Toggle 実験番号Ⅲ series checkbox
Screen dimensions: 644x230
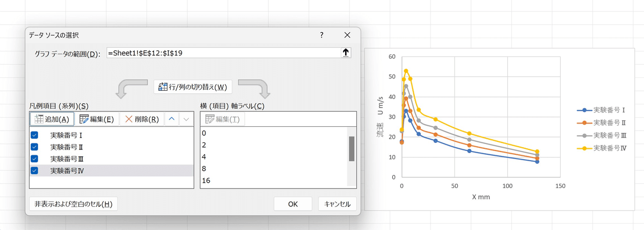point(35,159)
